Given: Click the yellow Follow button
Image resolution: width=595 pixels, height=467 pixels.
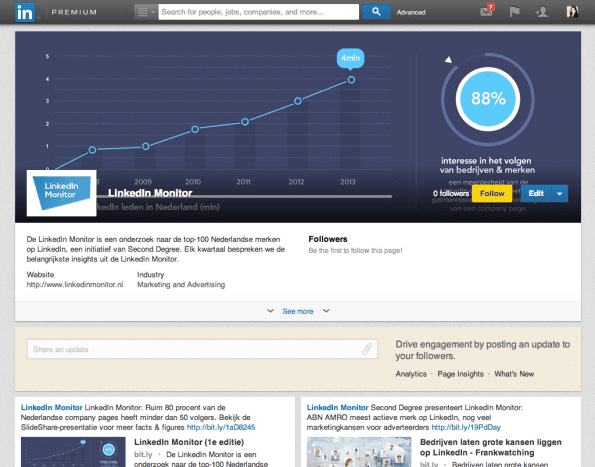Looking at the screenshot, I should (492, 193).
